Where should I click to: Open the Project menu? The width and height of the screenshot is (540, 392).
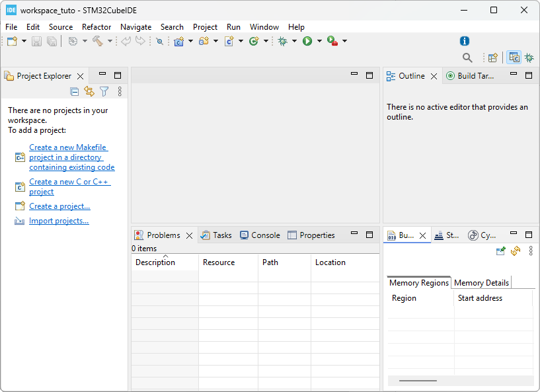205,27
